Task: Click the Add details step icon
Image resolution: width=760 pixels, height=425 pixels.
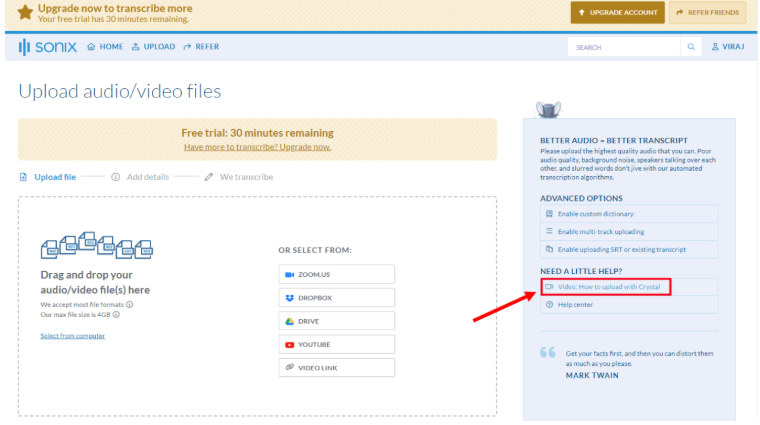Action: (x=116, y=177)
